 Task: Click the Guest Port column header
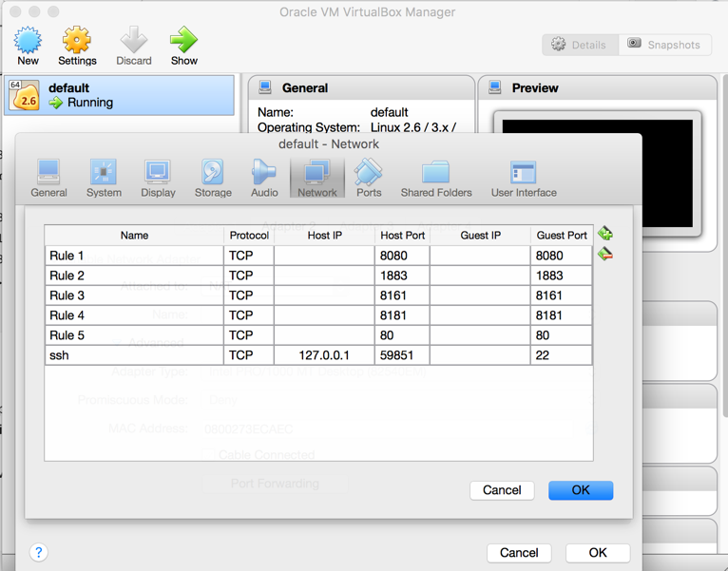tap(562, 236)
